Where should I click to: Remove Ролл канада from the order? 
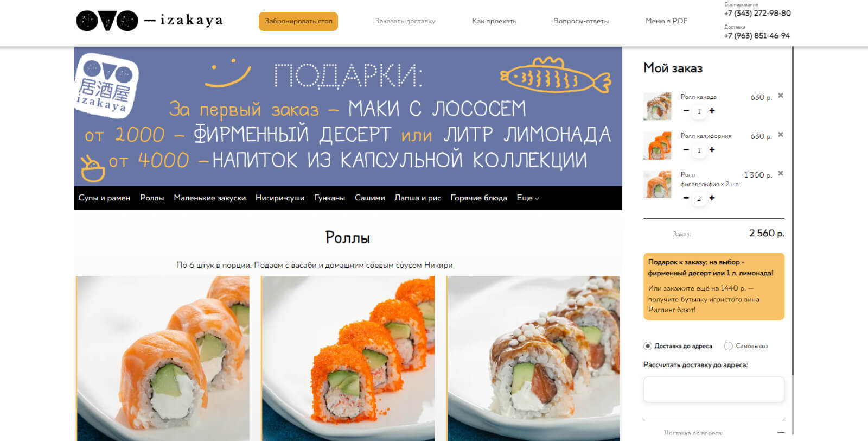point(781,96)
